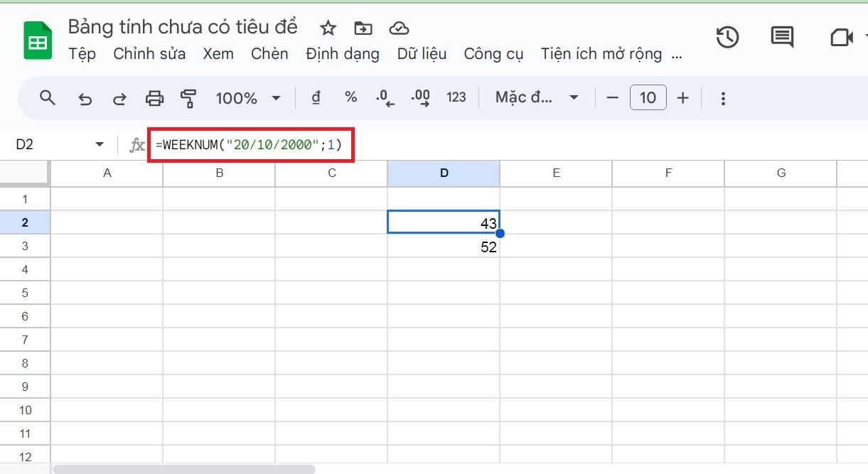Open the zoom 100% dropdown
Image resolution: width=868 pixels, height=474 pixels.
[x=247, y=98]
